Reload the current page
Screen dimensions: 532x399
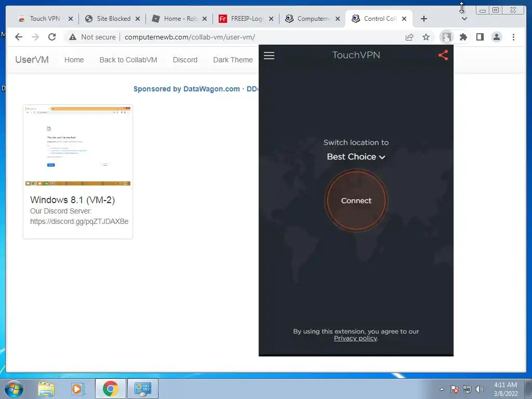pos(52,37)
